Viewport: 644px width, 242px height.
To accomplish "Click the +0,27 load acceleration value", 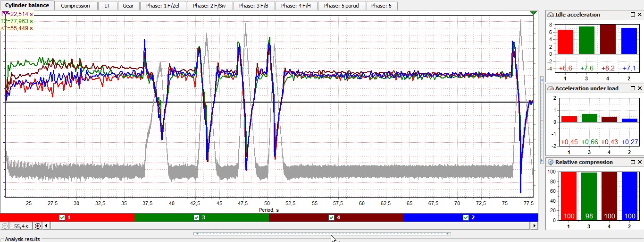I will click(x=629, y=142).
